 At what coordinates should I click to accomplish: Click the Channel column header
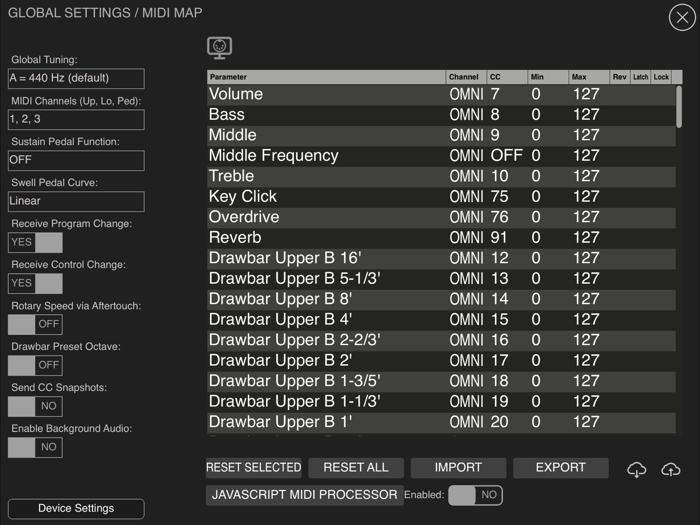(466, 77)
